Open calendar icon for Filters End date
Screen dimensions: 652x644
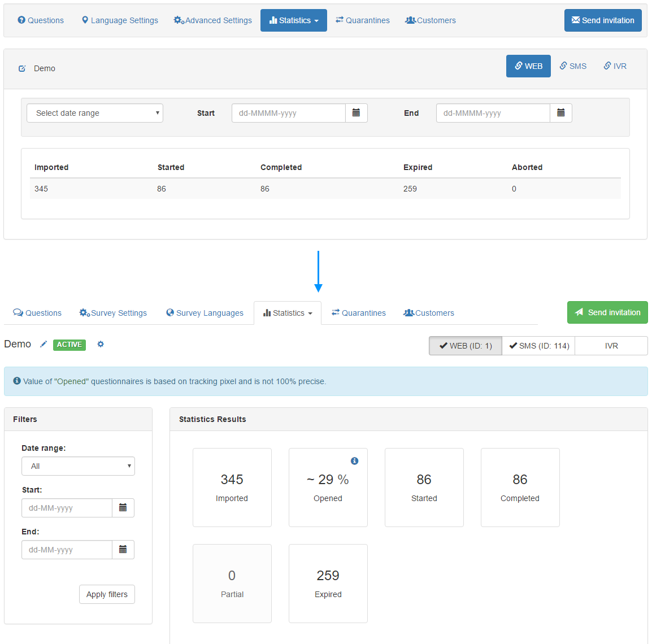click(123, 550)
